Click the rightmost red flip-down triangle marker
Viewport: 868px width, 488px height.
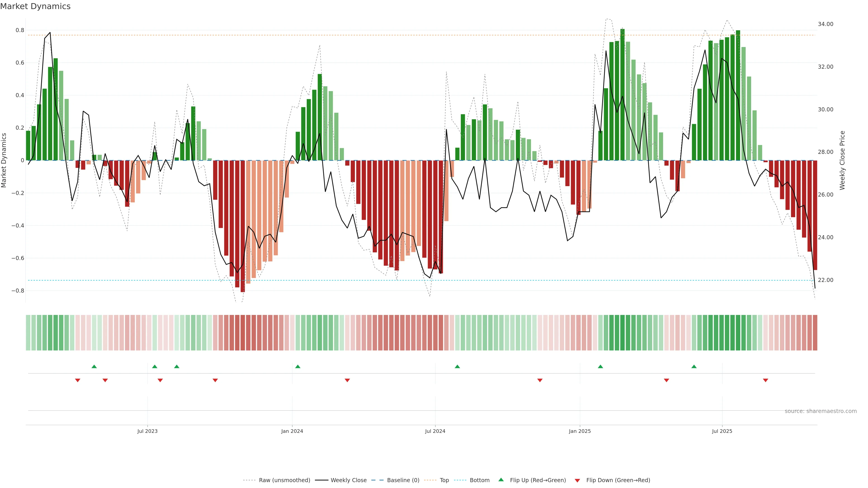tap(765, 380)
